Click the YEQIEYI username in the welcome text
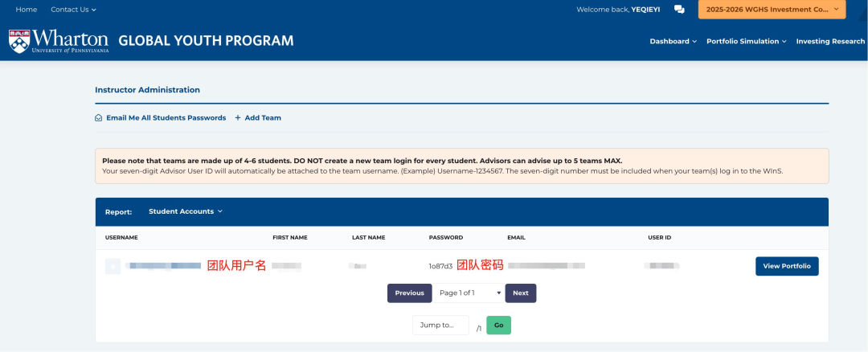Viewport: 868px width, 352px height. pyautogui.click(x=645, y=10)
